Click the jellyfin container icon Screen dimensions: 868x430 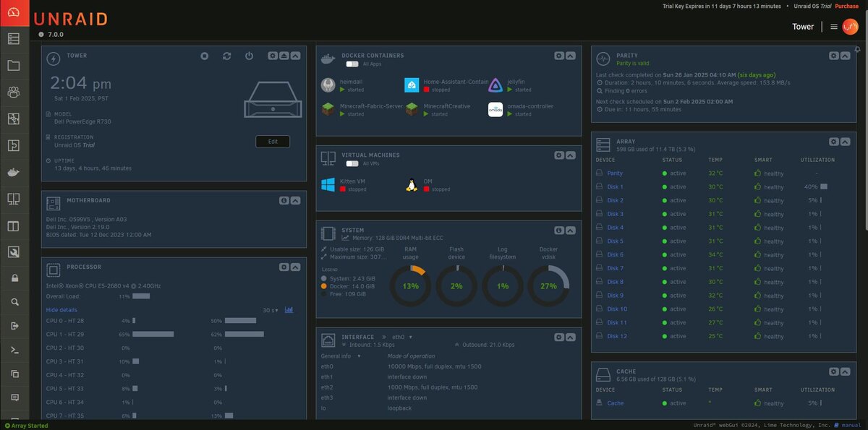[495, 86]
